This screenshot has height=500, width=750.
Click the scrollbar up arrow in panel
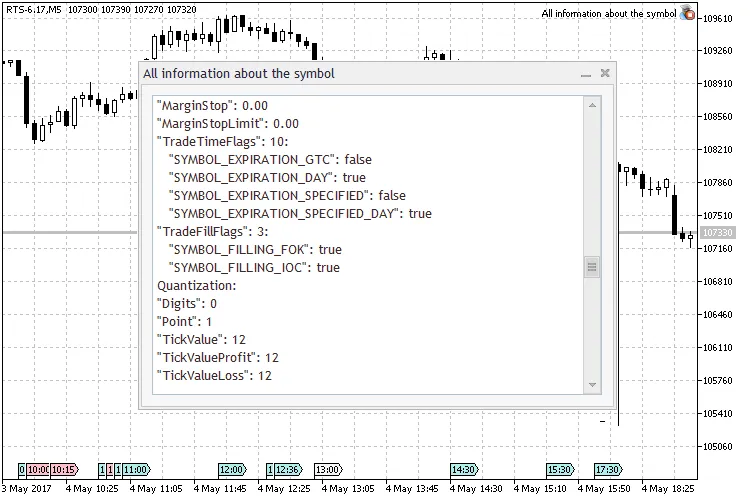pyautogui.click(x=592, y=104)
